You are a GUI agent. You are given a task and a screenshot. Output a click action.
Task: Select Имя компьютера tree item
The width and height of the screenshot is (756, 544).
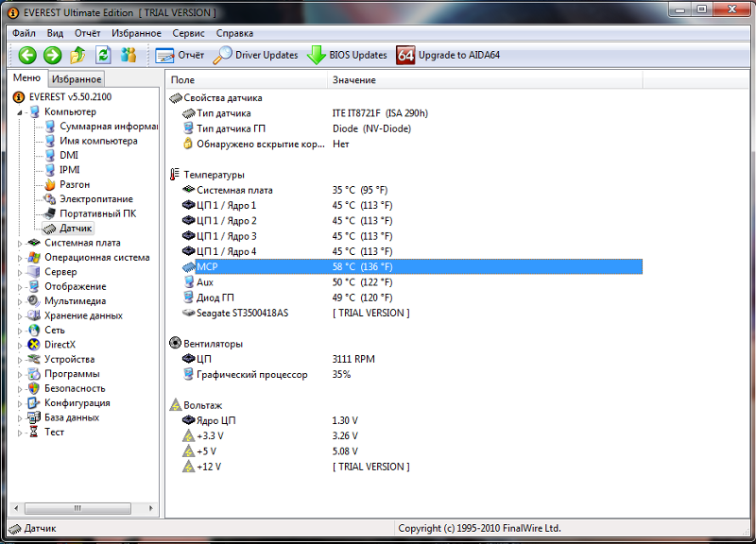98,141
